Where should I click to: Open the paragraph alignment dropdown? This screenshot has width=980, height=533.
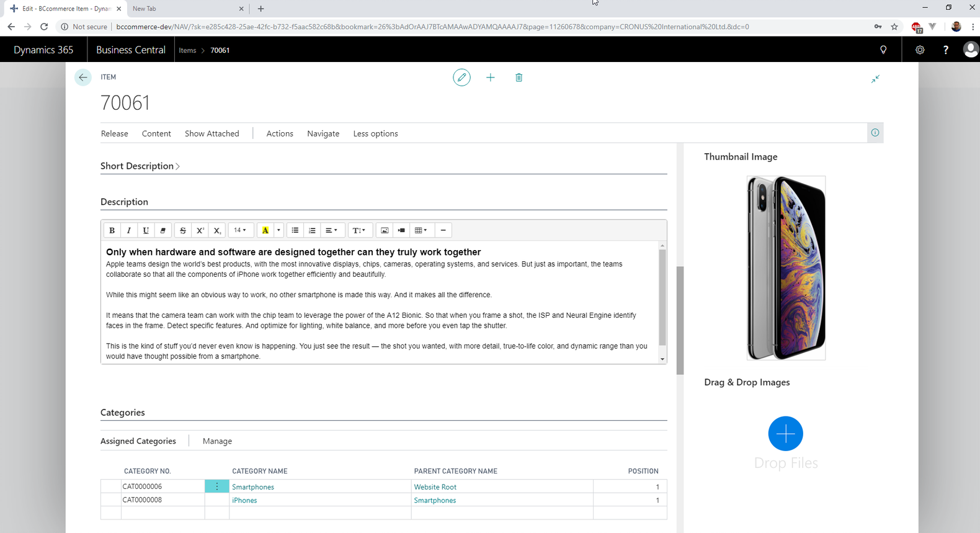[x=332, y=230]
